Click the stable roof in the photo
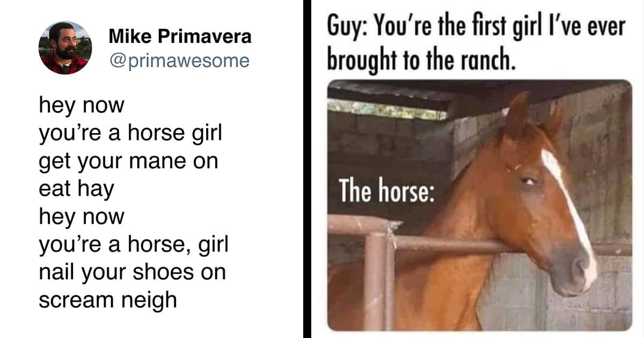Image resolution: width=644 pixels, height=338 pixels. click(429, 94)
